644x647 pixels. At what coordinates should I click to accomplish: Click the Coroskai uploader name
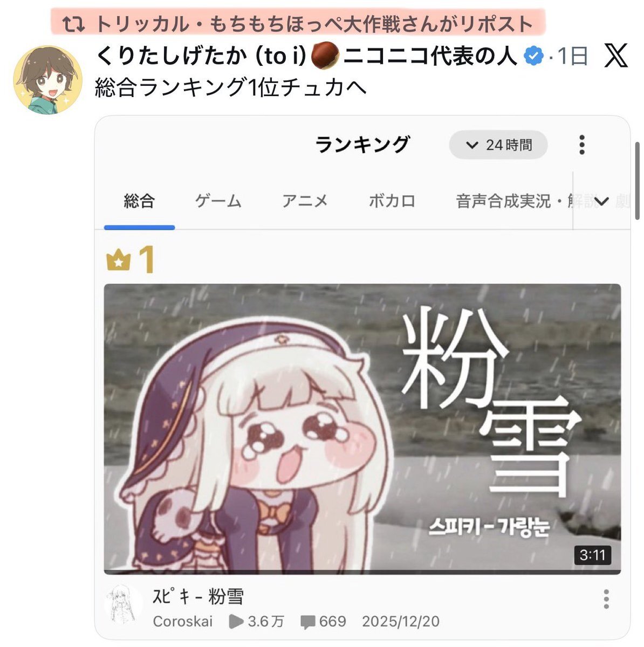pos(183,622)
